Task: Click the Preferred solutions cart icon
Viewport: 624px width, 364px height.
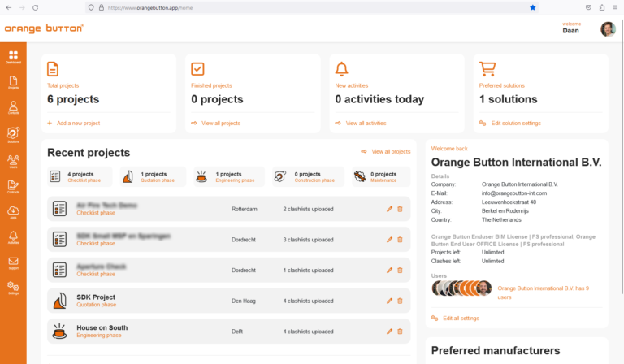Action: click(487, 69)
